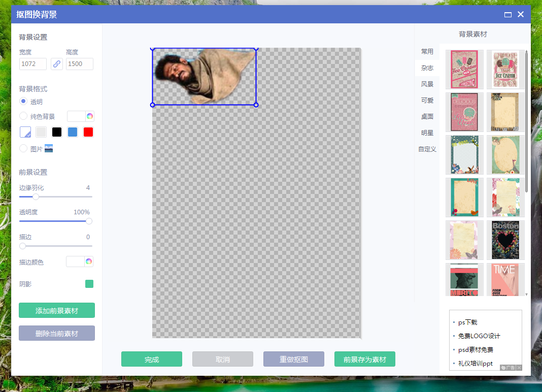Pick the red color swatch
The image size is (542, 392).
pos(88,132)
